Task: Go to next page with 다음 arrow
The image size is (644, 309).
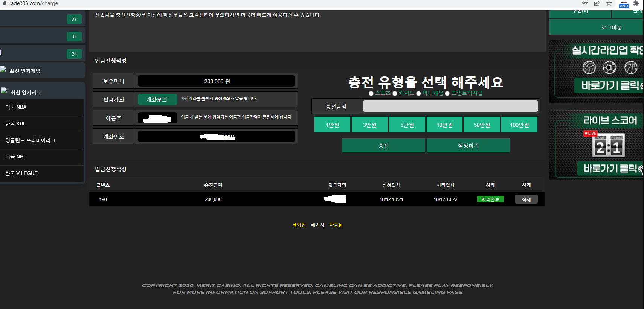Action: point(336,225)
